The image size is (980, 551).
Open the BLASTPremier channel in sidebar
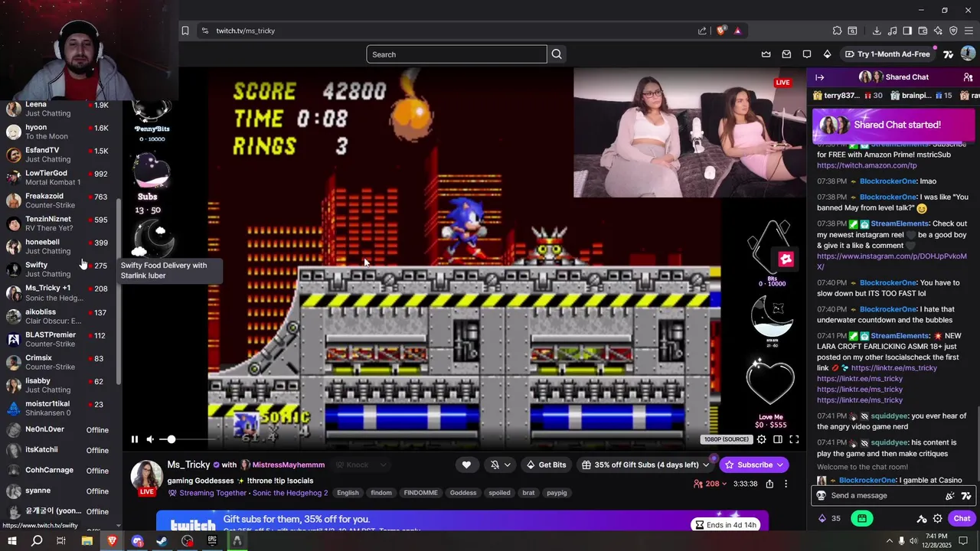click(x=58, y=339)
